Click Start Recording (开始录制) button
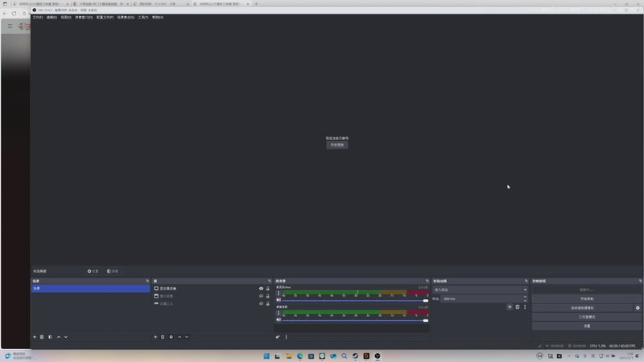This screenshot has width=644, height=362. tap(587, 298)
